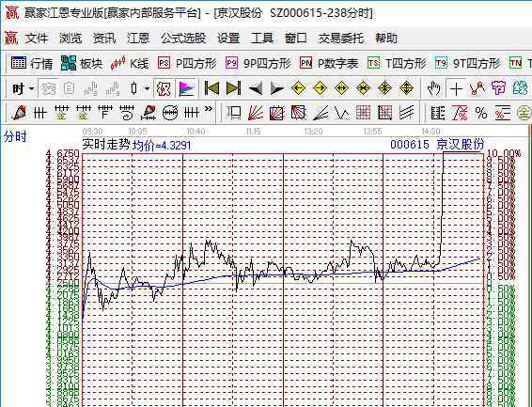Select the crosshair cursor tool
532x407 pixels.
(456, 89)
